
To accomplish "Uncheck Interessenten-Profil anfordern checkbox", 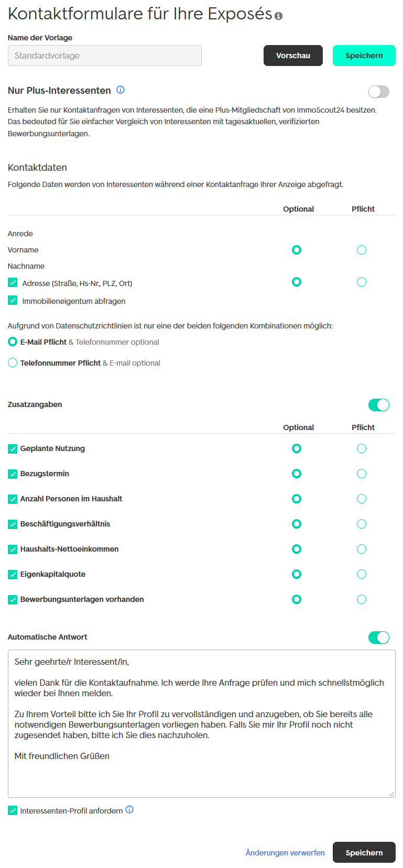I will click(13, 811).
